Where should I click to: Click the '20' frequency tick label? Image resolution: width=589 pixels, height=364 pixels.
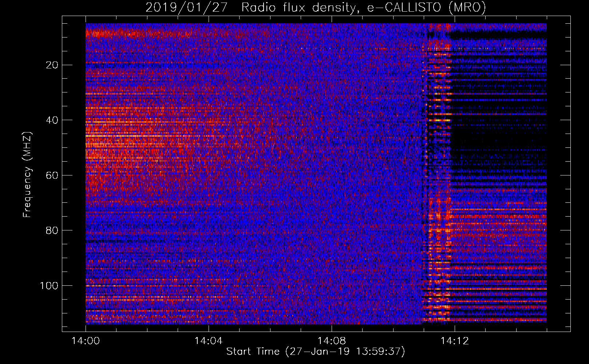[52, 65]
